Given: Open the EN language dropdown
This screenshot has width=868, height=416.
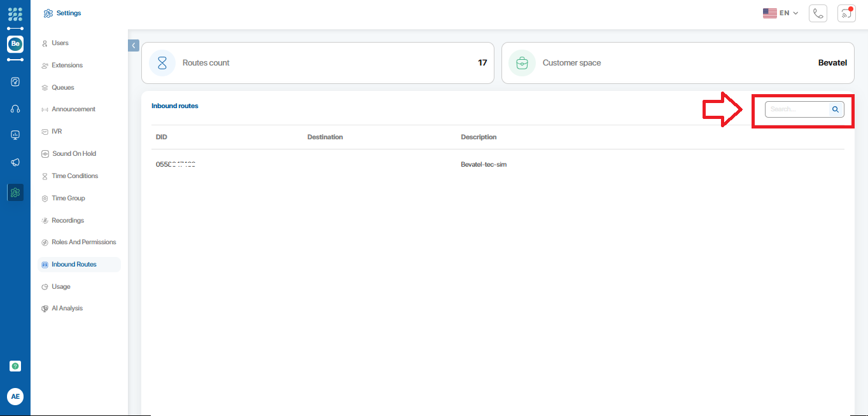Looking at the screenshot, I should 780,13.
